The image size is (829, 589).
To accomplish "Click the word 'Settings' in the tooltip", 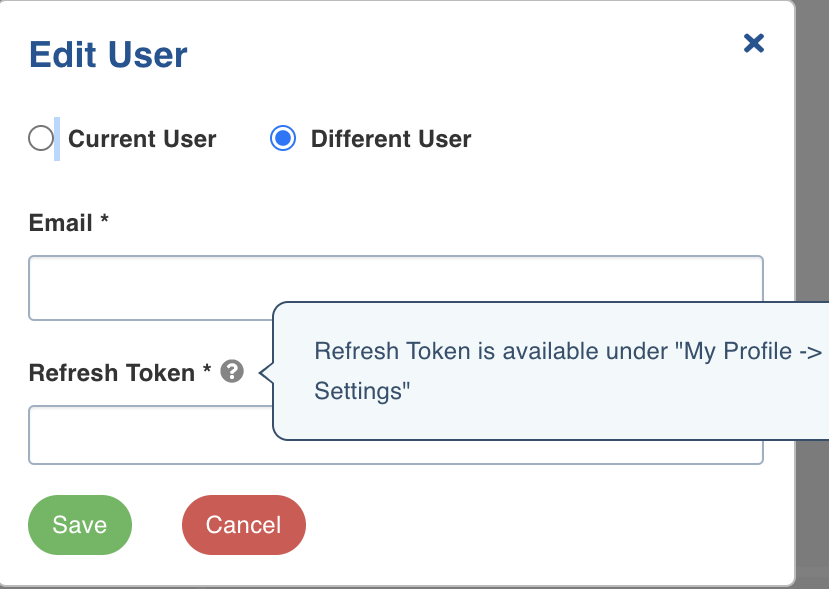I will (x=362, y=391).
